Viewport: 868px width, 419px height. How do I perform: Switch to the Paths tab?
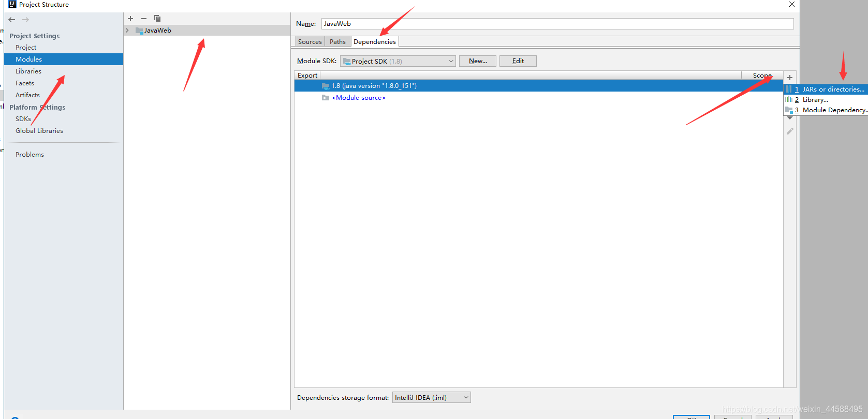[337, 42]
